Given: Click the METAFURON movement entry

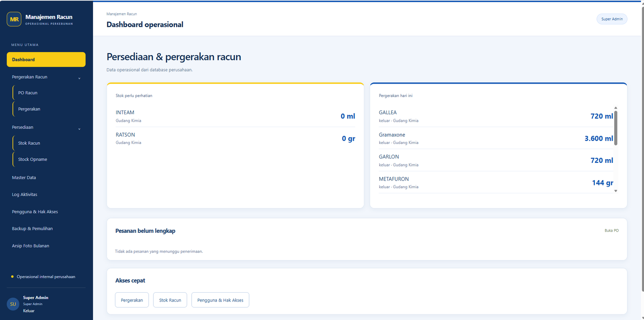Looking at the screenshot, I should (x=496, y=183).
